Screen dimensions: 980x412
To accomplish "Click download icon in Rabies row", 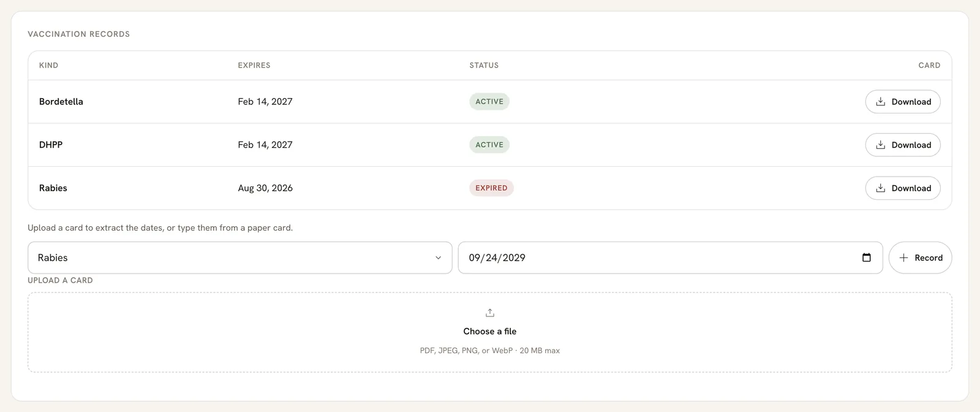I will pyautogui.click(x=880, y=188).
